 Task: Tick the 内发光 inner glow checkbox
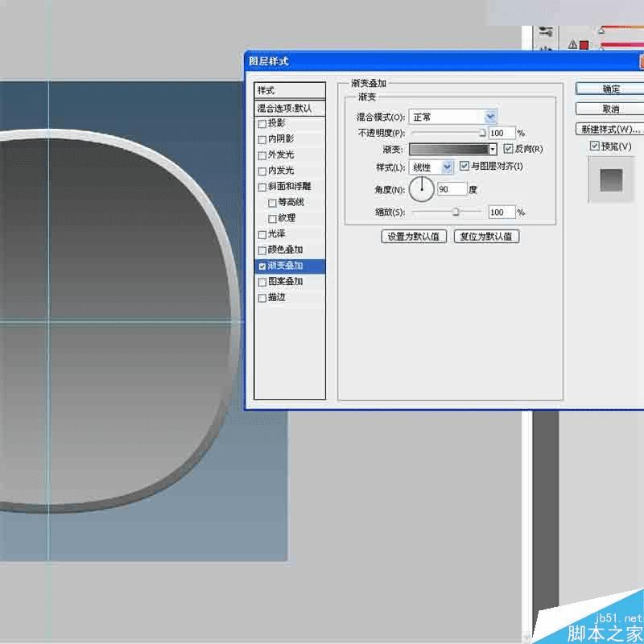262,171
